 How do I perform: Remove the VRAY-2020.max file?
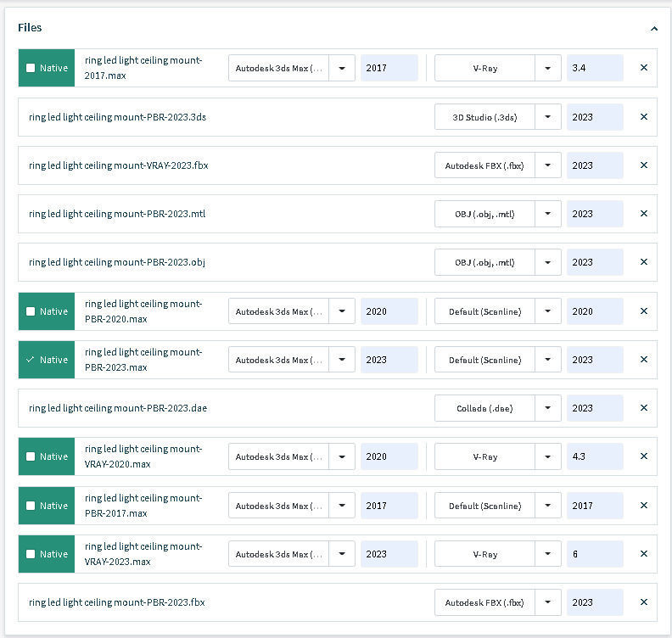tap(643, 456)
